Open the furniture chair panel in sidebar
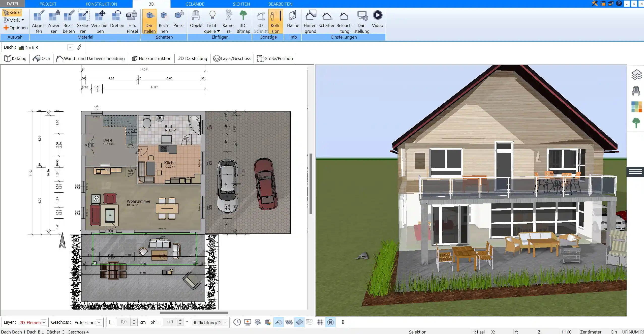644x334 pixels. [x=636, y=91]
